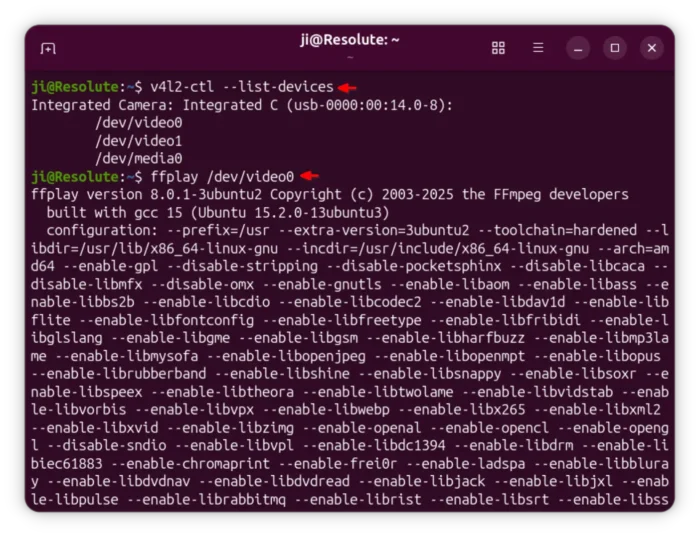Close the terminal window

tap(652, 48)
